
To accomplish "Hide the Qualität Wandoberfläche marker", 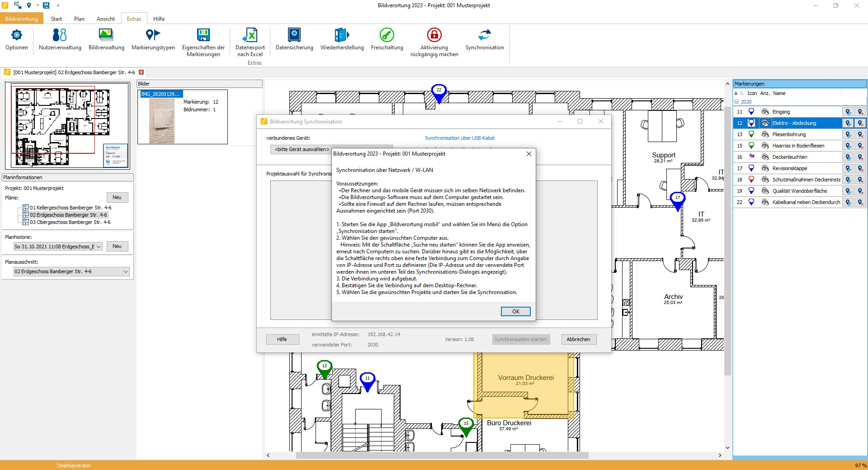I will click(x=765, y=191).
